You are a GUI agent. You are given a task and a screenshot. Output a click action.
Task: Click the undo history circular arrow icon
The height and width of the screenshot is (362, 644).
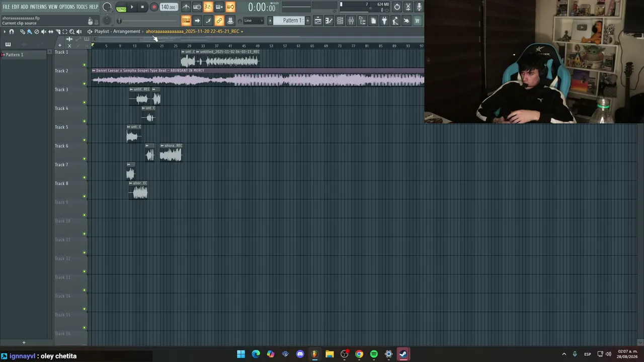point(397,7)
